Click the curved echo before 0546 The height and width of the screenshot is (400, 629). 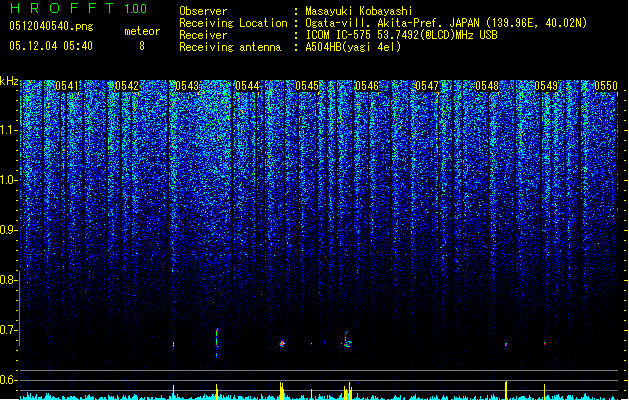(x=347, y=340)
